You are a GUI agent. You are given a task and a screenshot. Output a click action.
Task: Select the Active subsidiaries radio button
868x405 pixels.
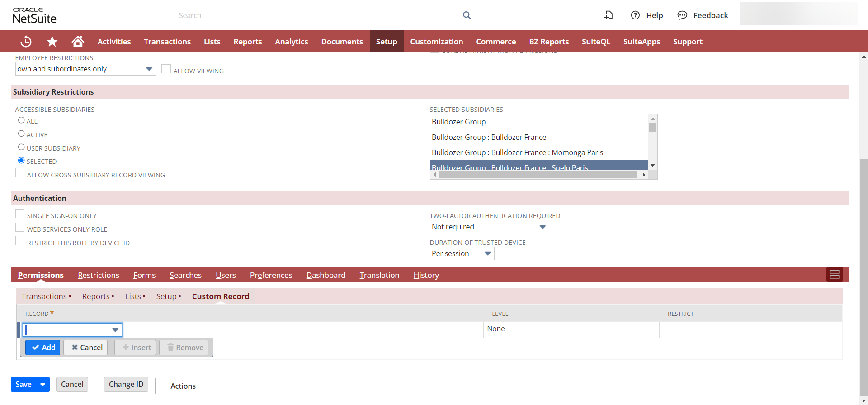pyautogui.click(x=21, y=133)
